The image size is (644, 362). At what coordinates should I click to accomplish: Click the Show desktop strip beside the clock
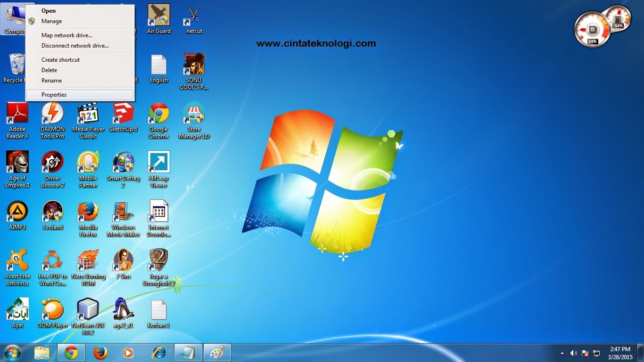click(640, 353)
